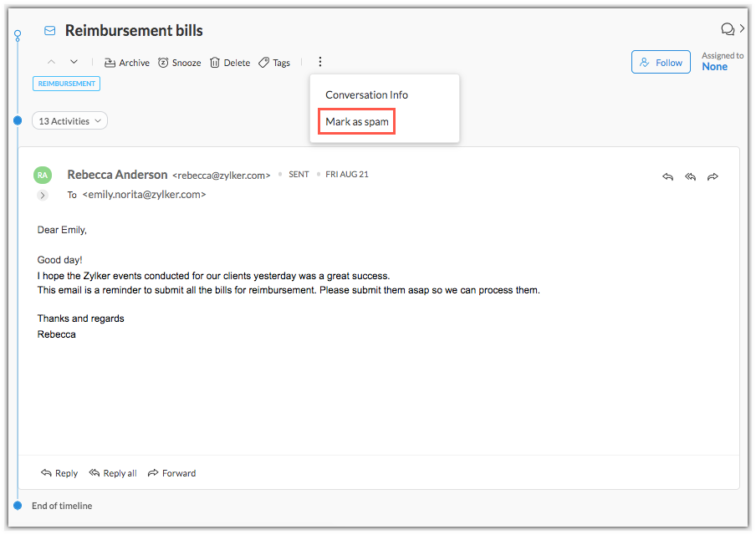Snooze this email conversation
Viewport: 756px width, 535px height.
179,63
